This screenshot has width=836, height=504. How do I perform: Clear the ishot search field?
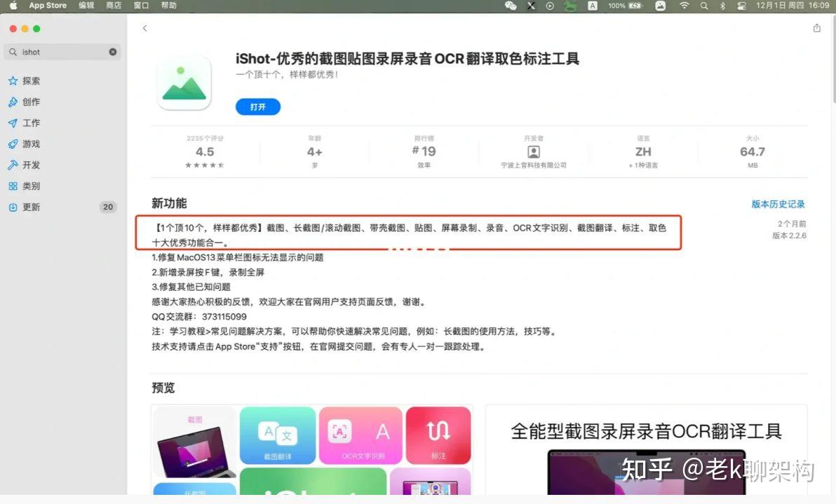pyautogui.click(x=112, y=51)
